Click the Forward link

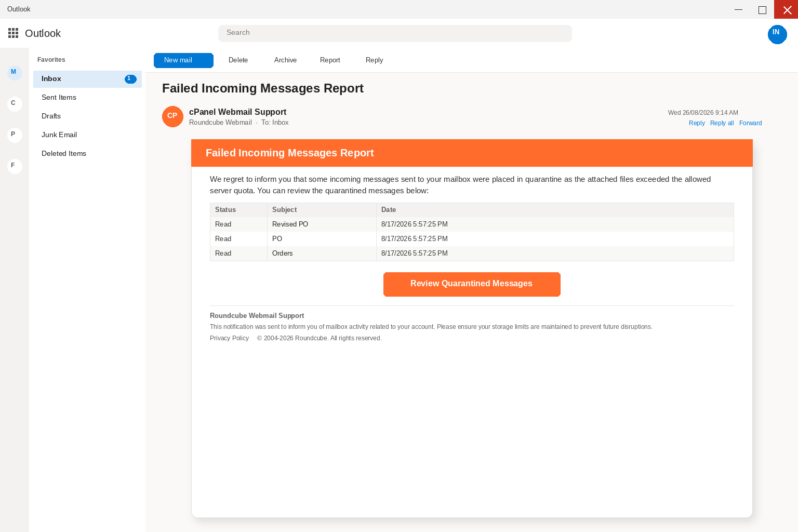(x=750, y=123)
